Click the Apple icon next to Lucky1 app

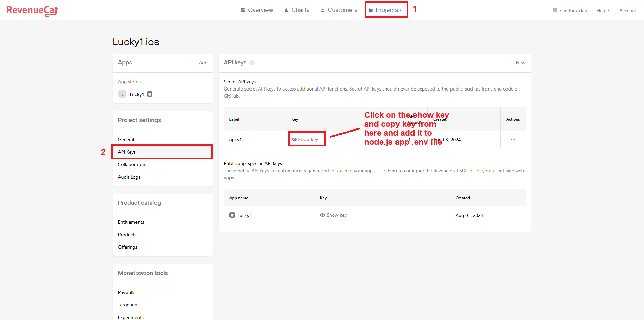150,94
